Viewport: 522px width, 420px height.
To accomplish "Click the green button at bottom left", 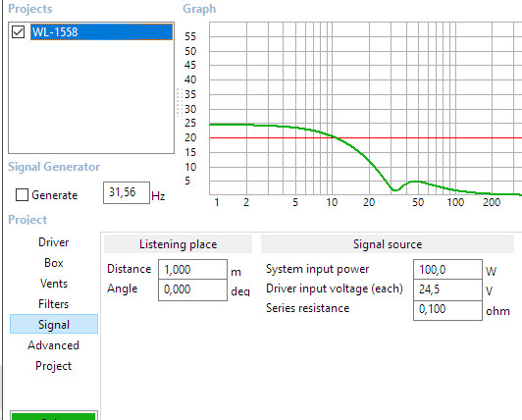I will tap(54, 416).
